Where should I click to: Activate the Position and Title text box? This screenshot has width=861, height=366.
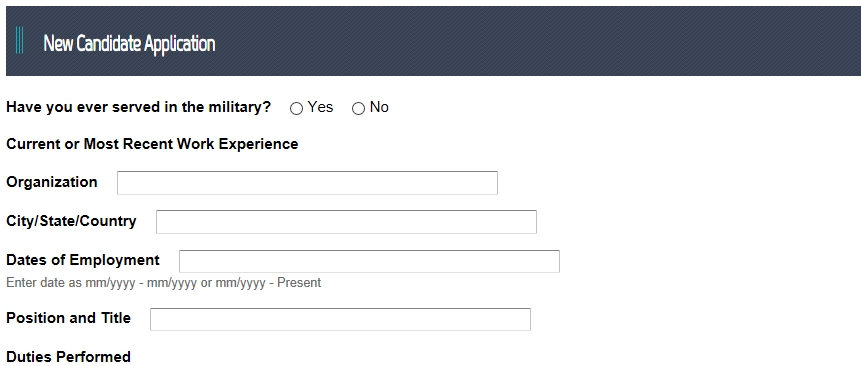(x=340, y=319)
